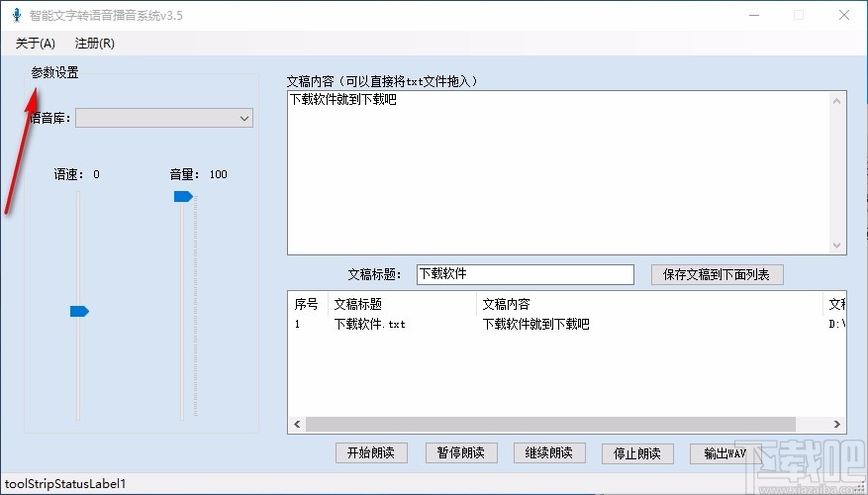Viewport: 868px width, 495px height.
Task: Click the 输出WAV button
Action: (x=725, y=453)
